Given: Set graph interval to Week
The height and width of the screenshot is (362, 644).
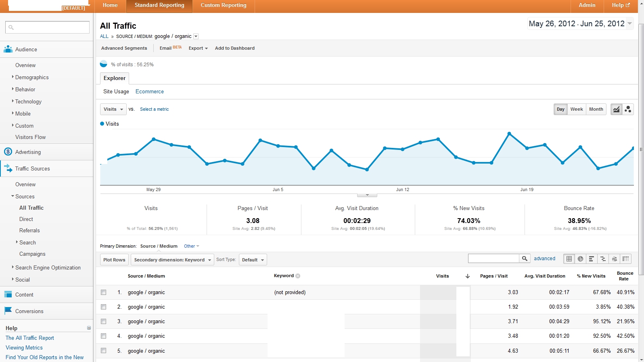Looking at the screenshot, I should tap(577, 109).
